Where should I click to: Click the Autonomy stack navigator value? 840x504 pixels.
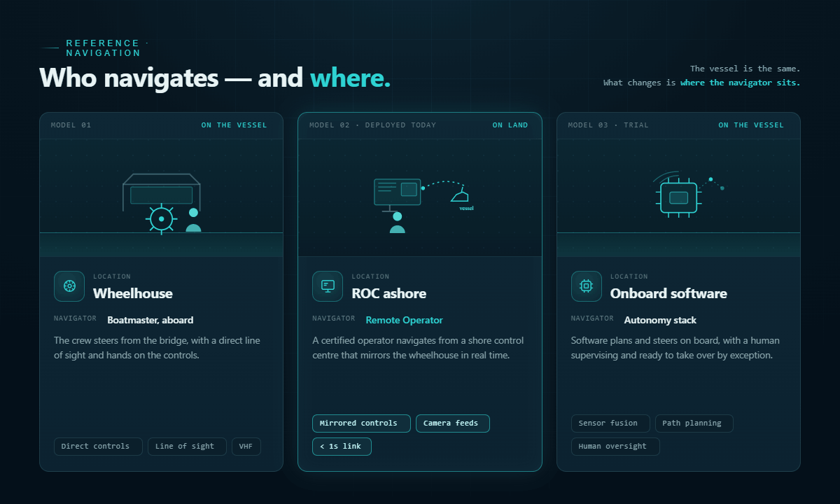pos(660,320)
